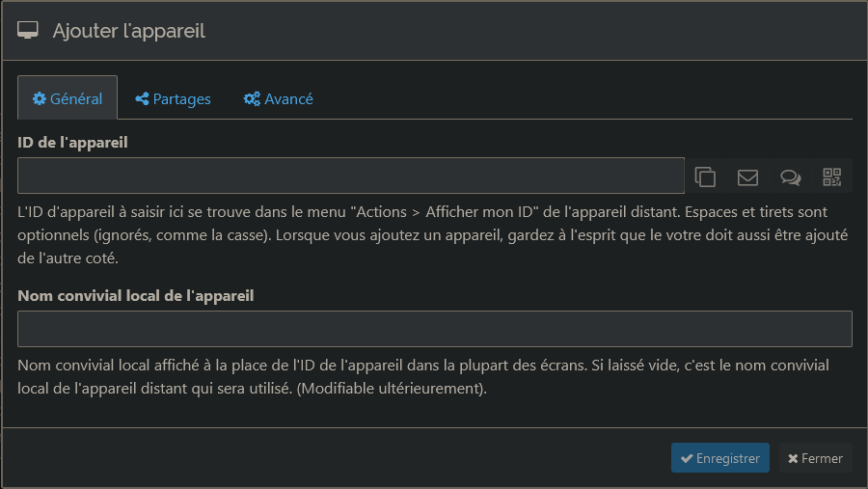Click the overlapping squares copy icon
The image size is (868, 489).
(x=705, y=177)
